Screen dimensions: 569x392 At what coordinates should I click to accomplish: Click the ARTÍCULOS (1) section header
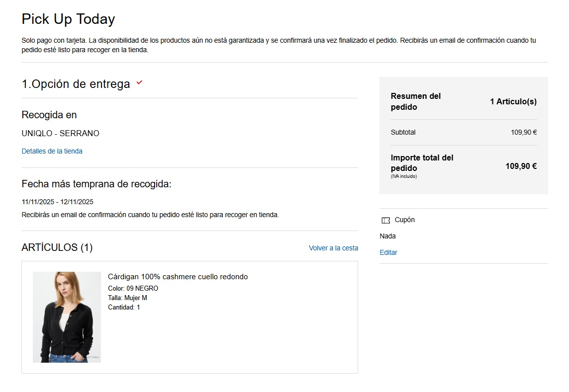57,246
